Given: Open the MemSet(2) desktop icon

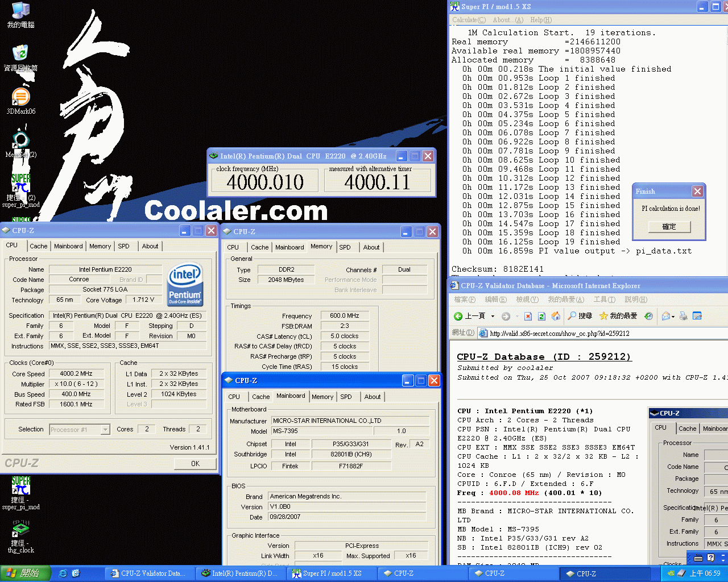Looking at the screenshot, I should coord(20,144).
